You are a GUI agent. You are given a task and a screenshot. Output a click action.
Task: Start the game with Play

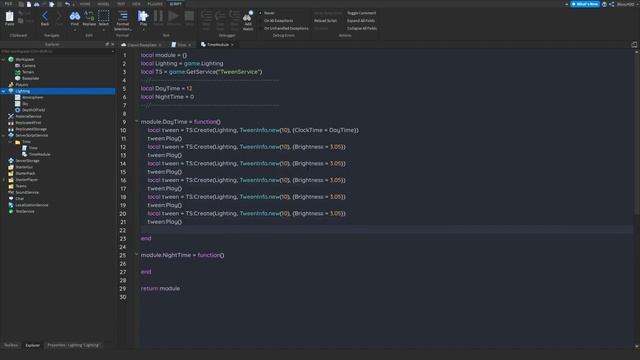tap(143, 17)
